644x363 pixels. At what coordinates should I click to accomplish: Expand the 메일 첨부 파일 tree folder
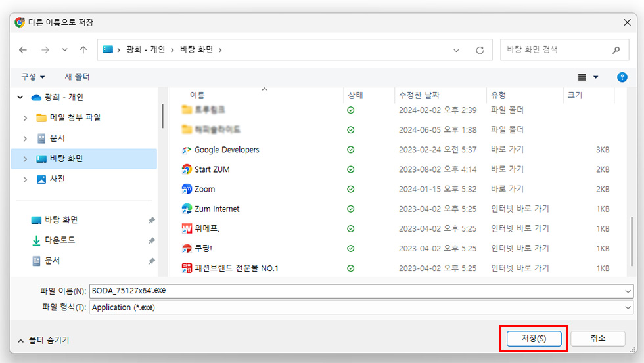(25, 118)
